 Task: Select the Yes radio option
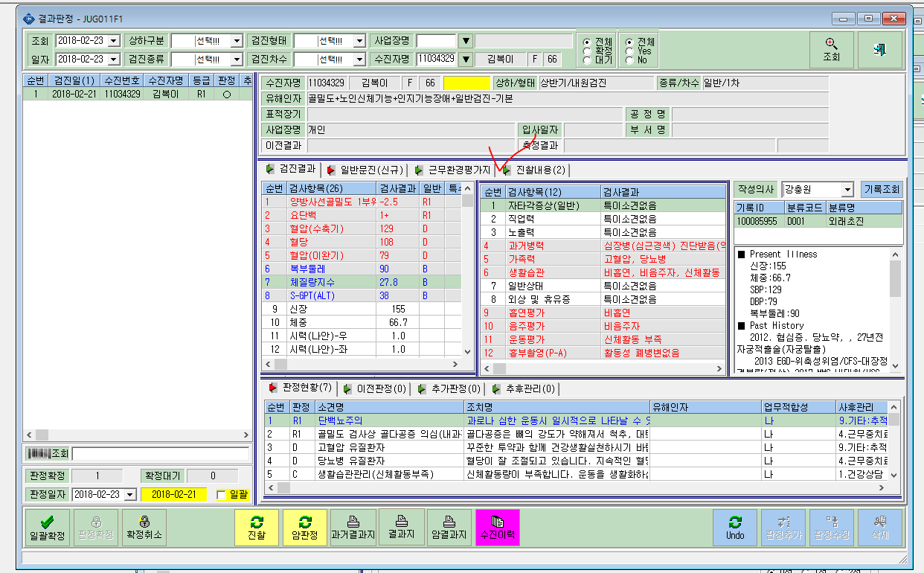click(630, 51)
